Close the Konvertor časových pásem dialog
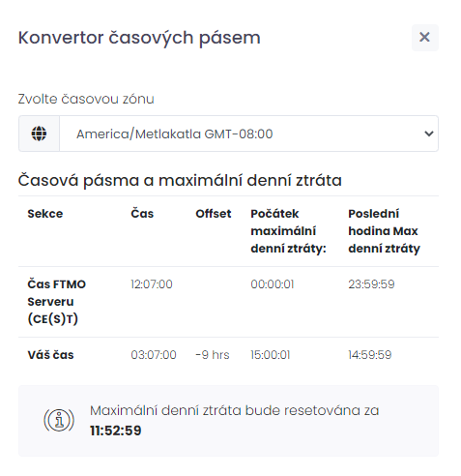Image resolution: width=461 pixels, height=476 pixels. pos(424,37)
